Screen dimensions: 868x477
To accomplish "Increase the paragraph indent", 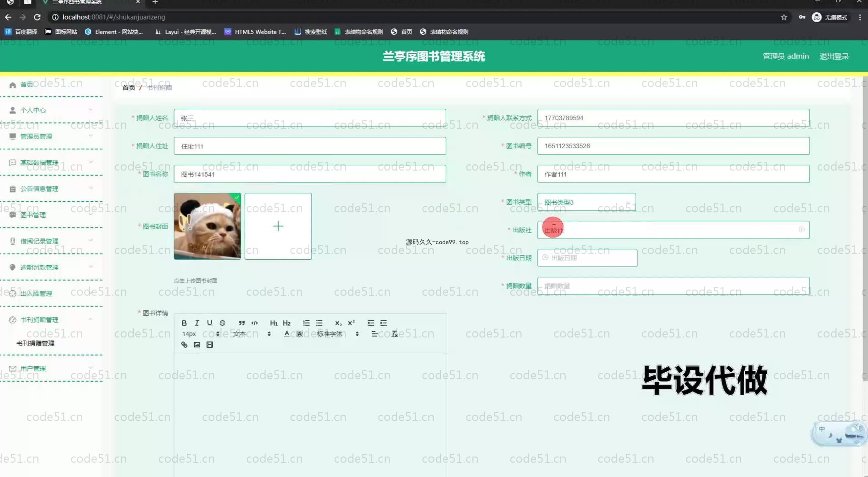I will (x=384, y=323).
